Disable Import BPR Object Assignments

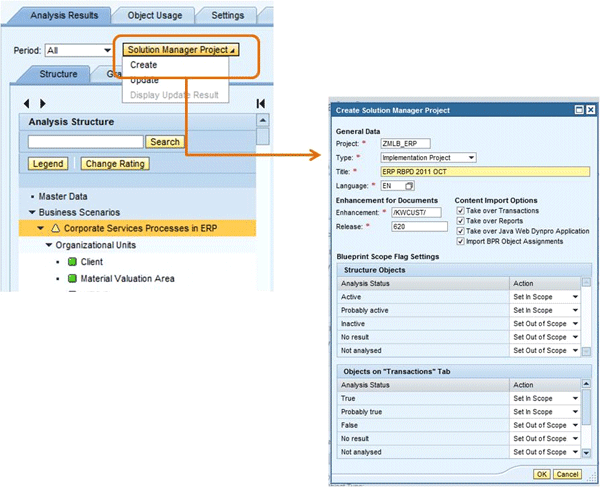coord(459,241)
